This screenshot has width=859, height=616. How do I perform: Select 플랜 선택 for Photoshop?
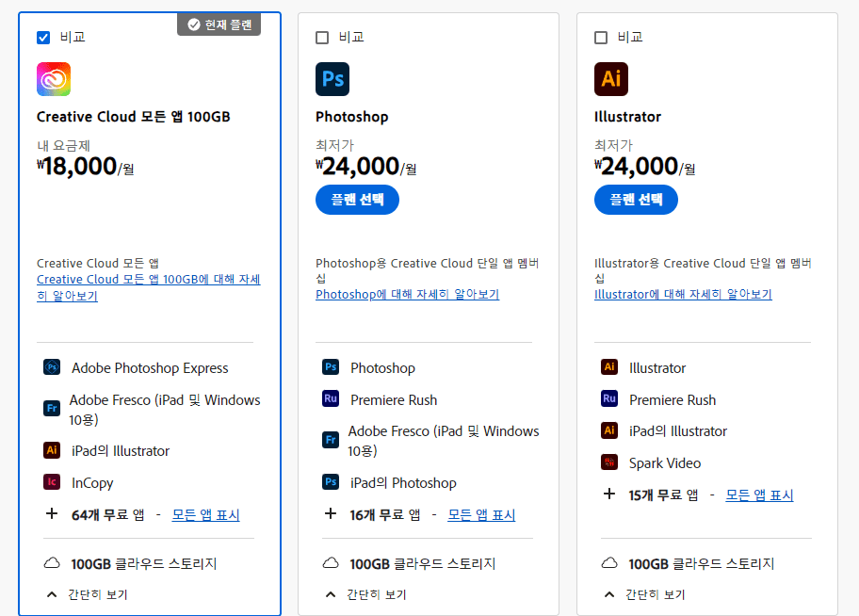pos(357,199)
